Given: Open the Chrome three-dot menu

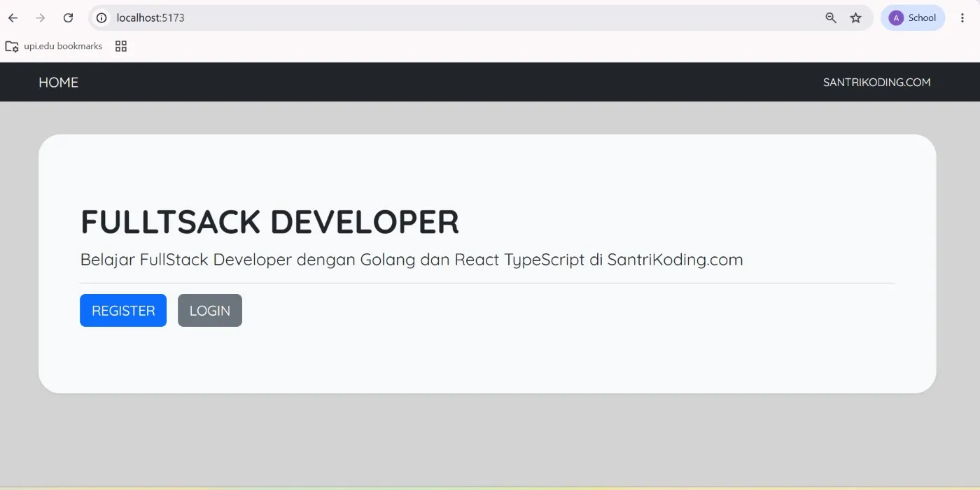Looking at the screenshot, I should click(x=962, y=18).
